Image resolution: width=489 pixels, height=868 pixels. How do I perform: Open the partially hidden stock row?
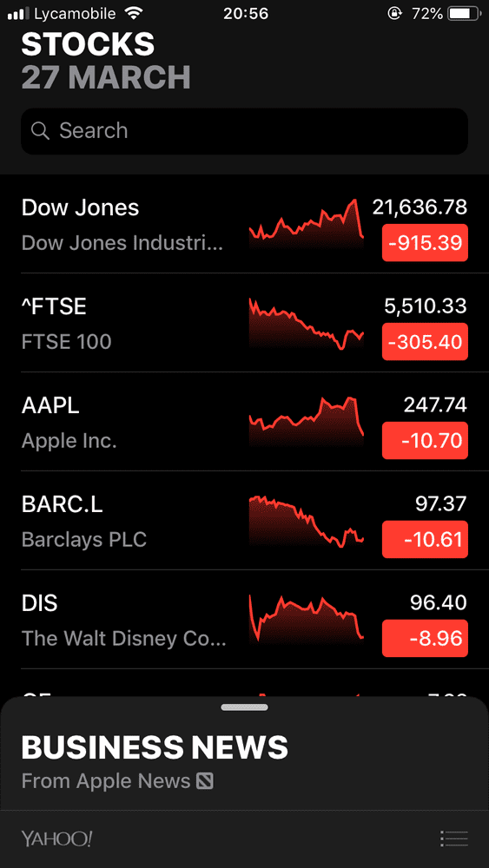244,684
